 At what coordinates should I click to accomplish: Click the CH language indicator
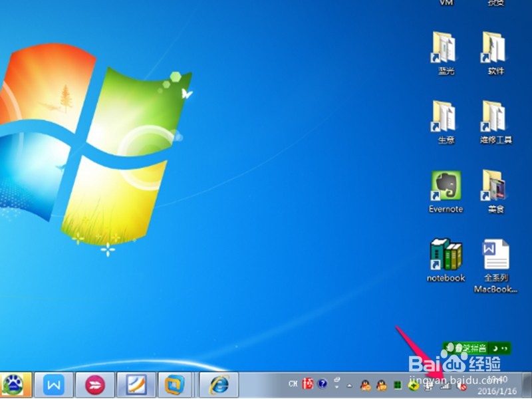pos(293,384)
